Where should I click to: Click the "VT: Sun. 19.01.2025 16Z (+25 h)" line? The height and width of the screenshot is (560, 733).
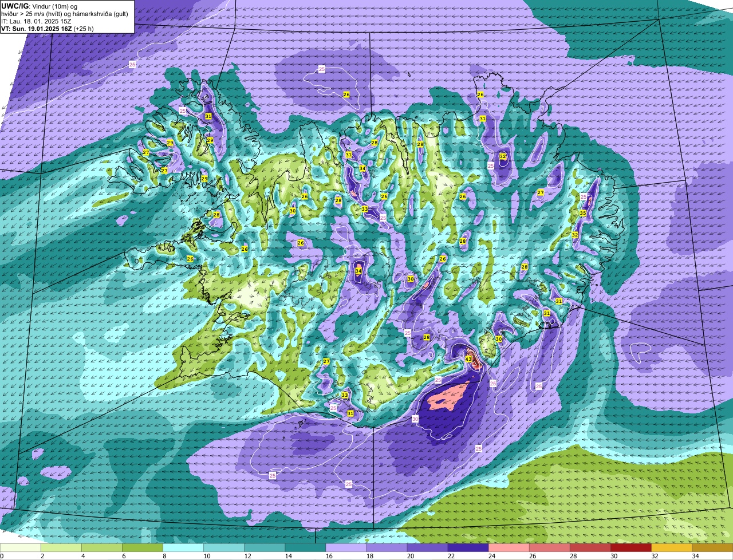click(x=48, y=29)
